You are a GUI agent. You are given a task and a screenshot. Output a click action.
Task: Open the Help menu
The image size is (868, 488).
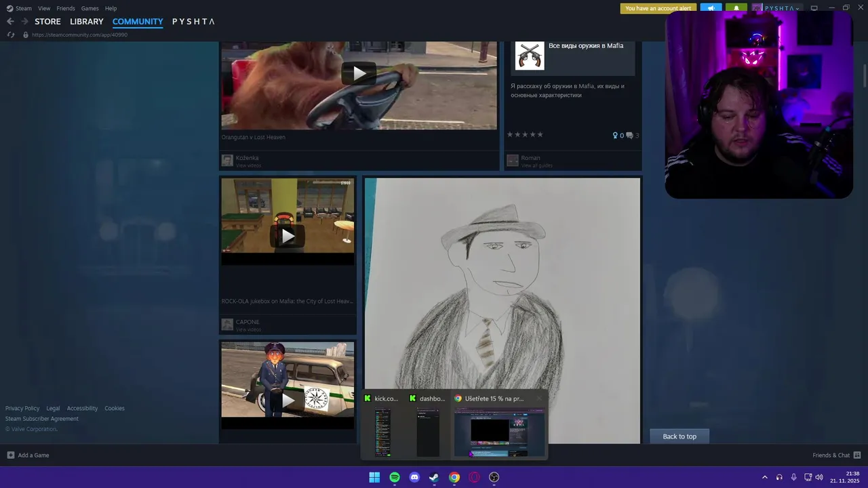(x=111, y=8)
